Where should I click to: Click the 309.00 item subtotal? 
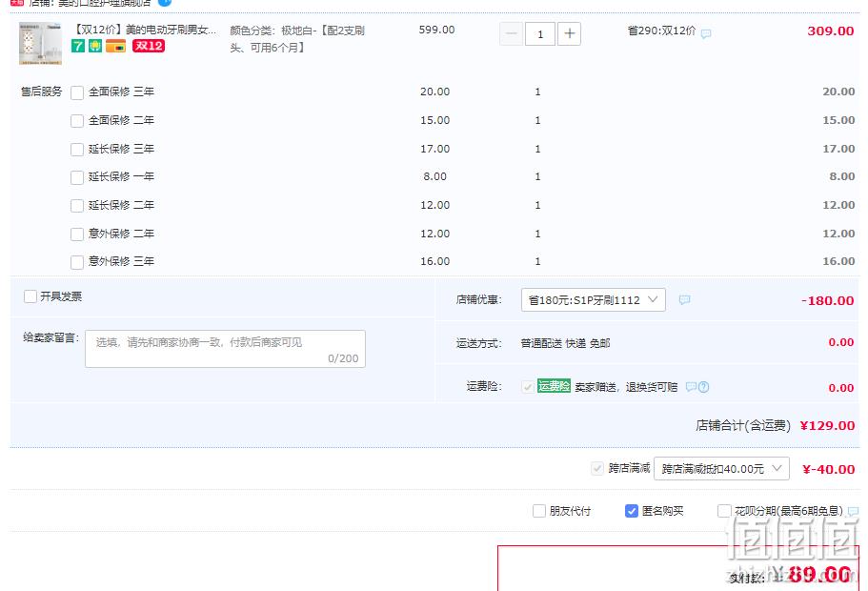[x=830, y=31]
